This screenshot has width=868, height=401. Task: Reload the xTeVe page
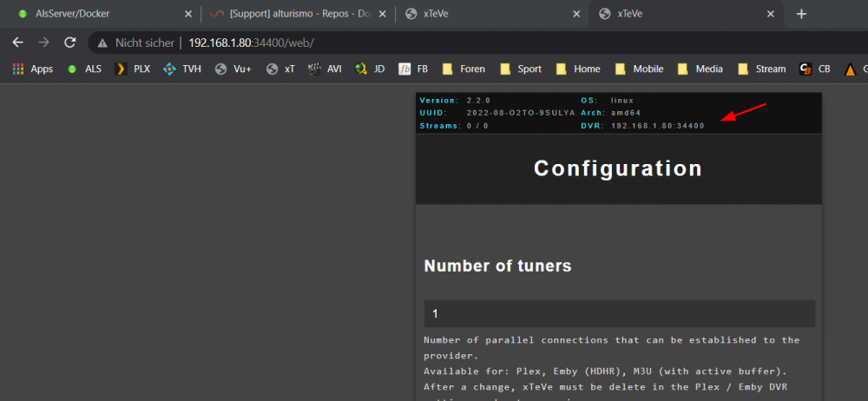(69, 43)
